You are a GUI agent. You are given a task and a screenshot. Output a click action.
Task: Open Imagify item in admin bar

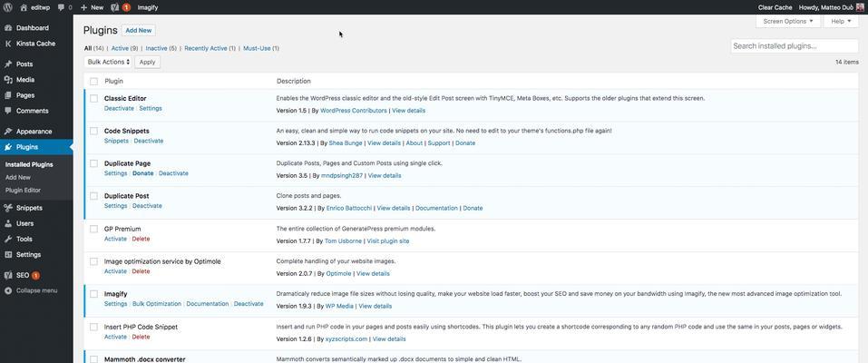(147, 7)
